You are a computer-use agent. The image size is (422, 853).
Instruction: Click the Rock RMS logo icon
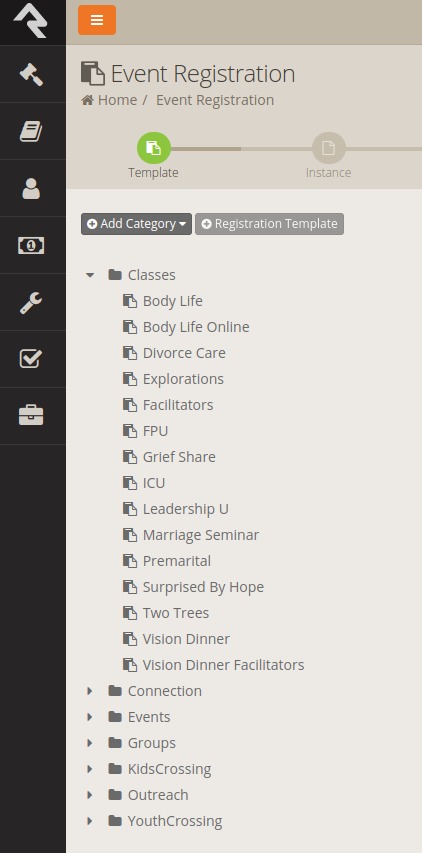[x=31, y=21]
